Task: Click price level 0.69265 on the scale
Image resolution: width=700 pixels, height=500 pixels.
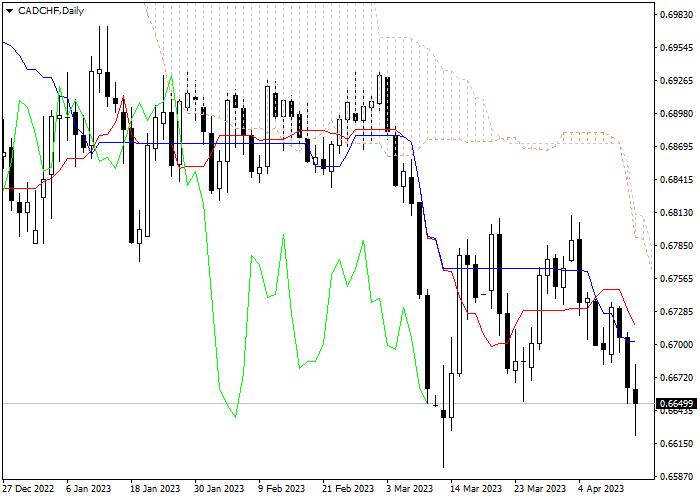Action: tap(676, 81)
